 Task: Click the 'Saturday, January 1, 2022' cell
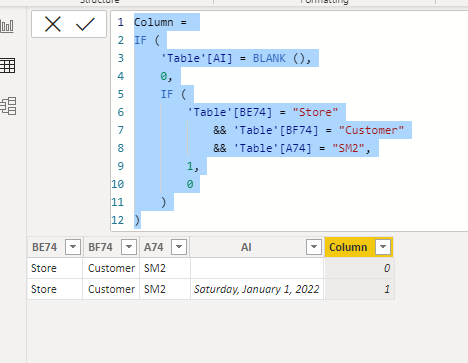tap(257, 289)
